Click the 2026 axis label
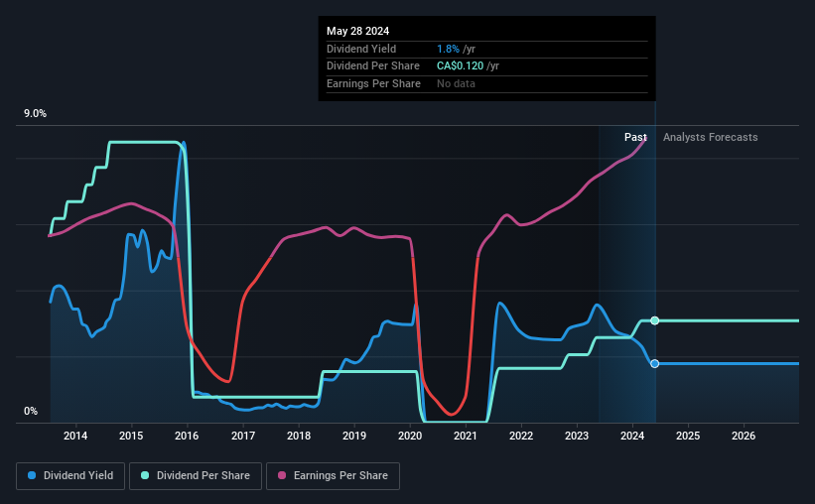This screenshot has height=504, width=815. click(744, 436)
